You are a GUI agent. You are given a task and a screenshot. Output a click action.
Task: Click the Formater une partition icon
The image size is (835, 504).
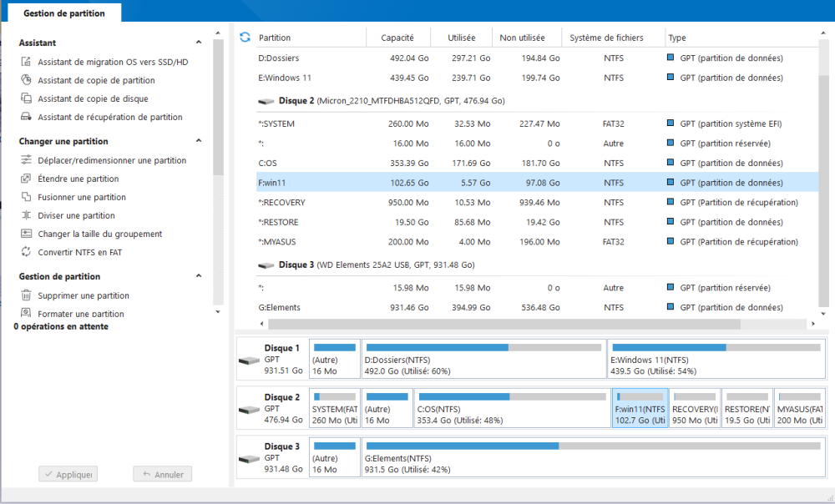26,312
